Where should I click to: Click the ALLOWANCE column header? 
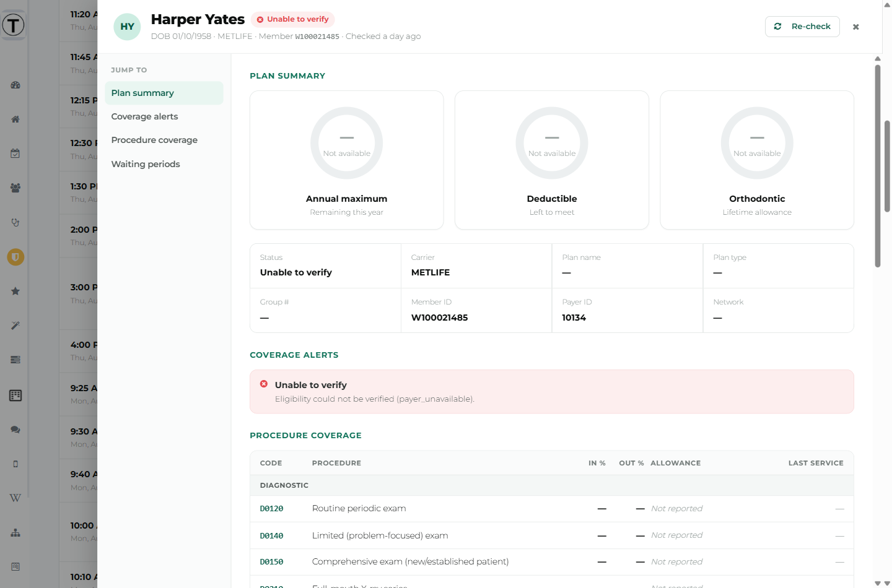pyautogui.click(x=676, y=463)
